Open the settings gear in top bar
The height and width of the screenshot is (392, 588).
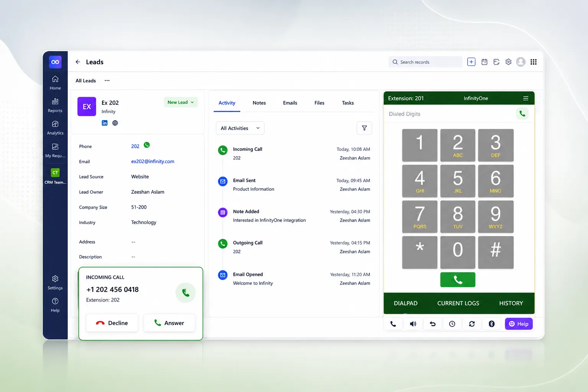(x=508, y=62)
